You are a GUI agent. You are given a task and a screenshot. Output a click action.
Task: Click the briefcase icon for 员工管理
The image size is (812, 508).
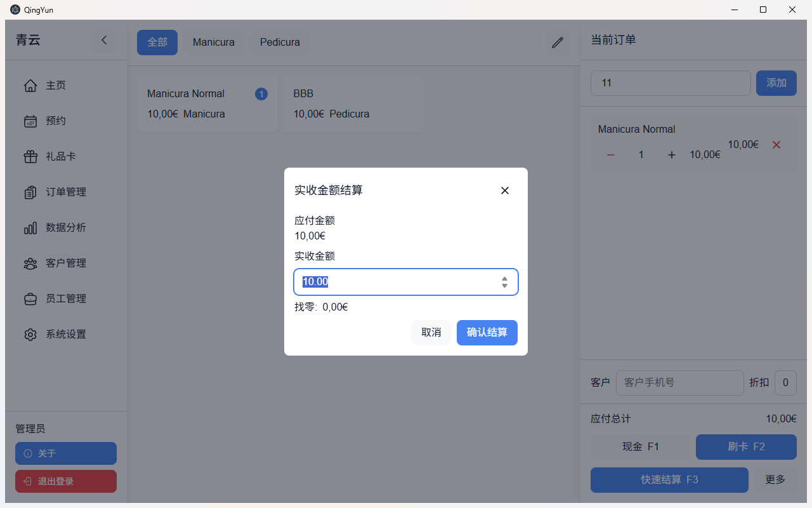(x=30, y=298)
